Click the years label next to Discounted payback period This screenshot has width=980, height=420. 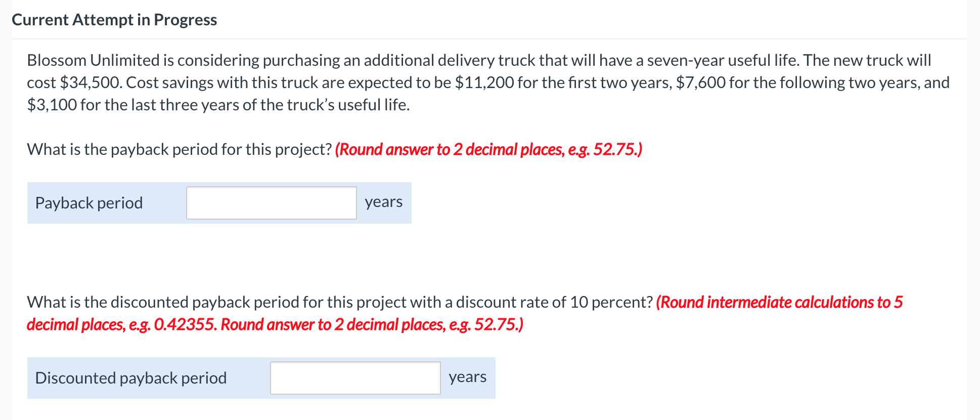tap(467, 376)
